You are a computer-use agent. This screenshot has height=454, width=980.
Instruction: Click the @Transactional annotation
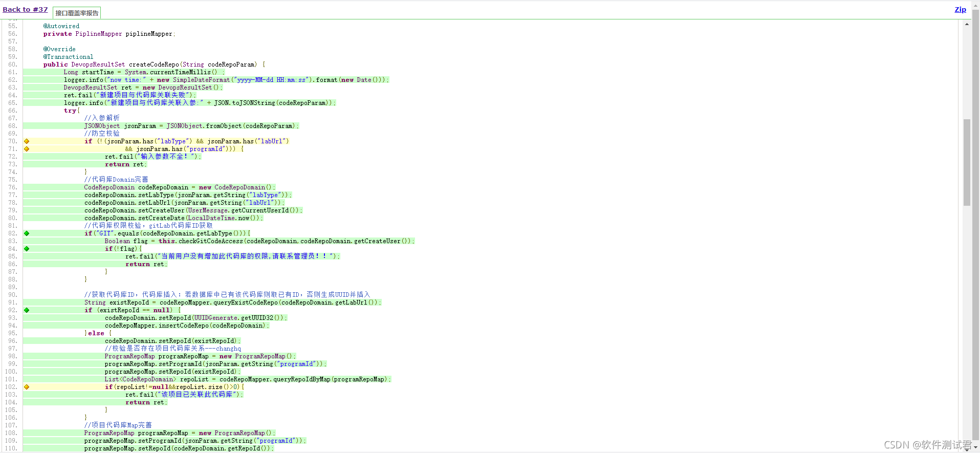[68, 57]
